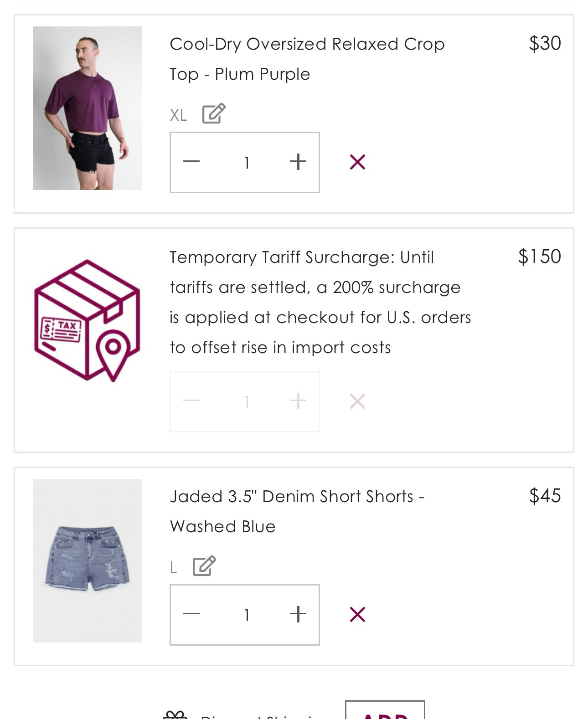Click the greyed-out minus on tariff surcharge
The image size is (588, 719).
tap(191, 401)
